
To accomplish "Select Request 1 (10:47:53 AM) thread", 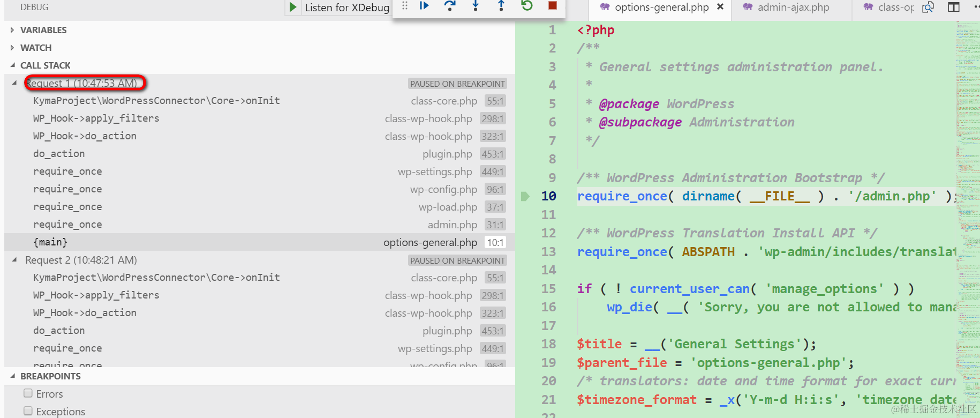I will pos(259,83).
